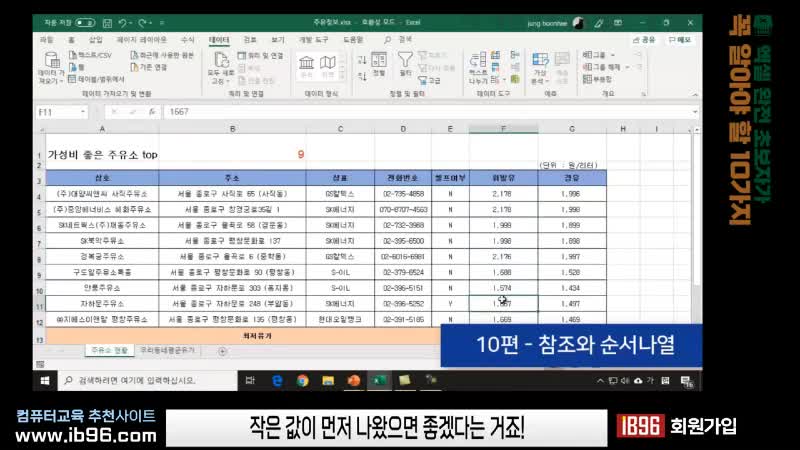Click the Flash Fill icon
Viewport: 800px width, 450px height.
pyautogui.click(x=495, y=55)
